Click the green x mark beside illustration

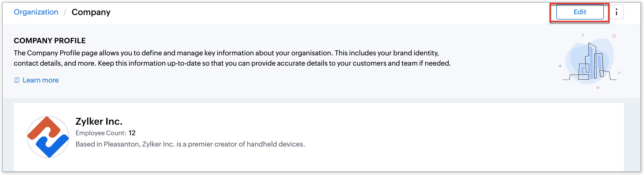tap(619, 72)
